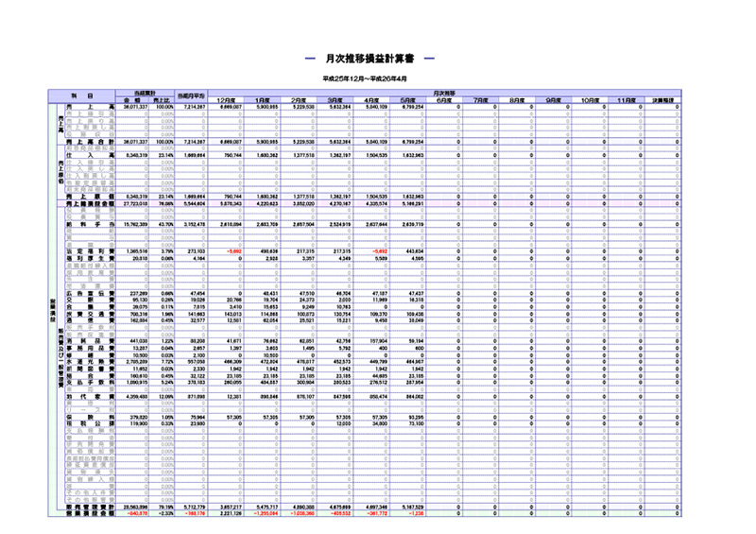Click the 月次推移 header band
This screenshot has width=756, height=534.
[x=444, y=93]
